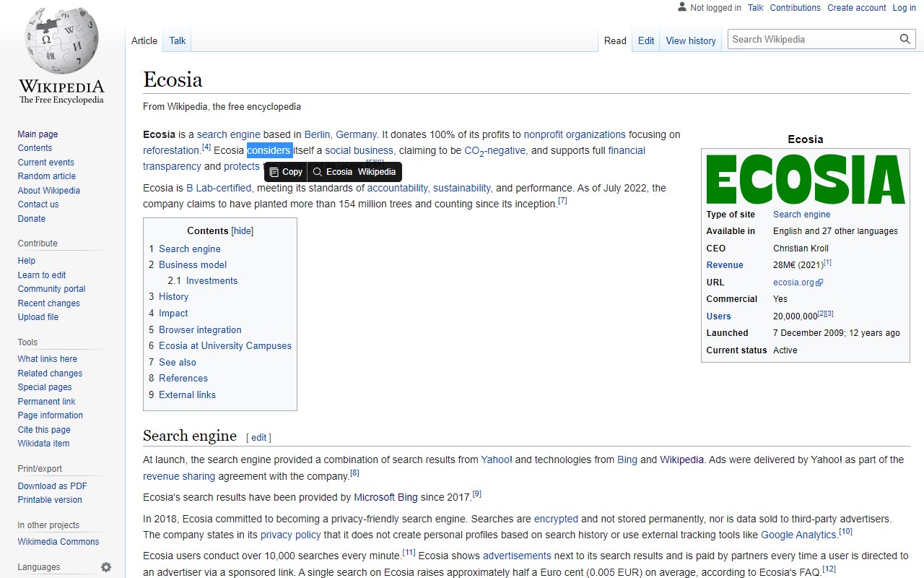Jump to 9 External links in Contents
Image resolution: width=924 pixels, height=578 pixels.
point(182,395)
